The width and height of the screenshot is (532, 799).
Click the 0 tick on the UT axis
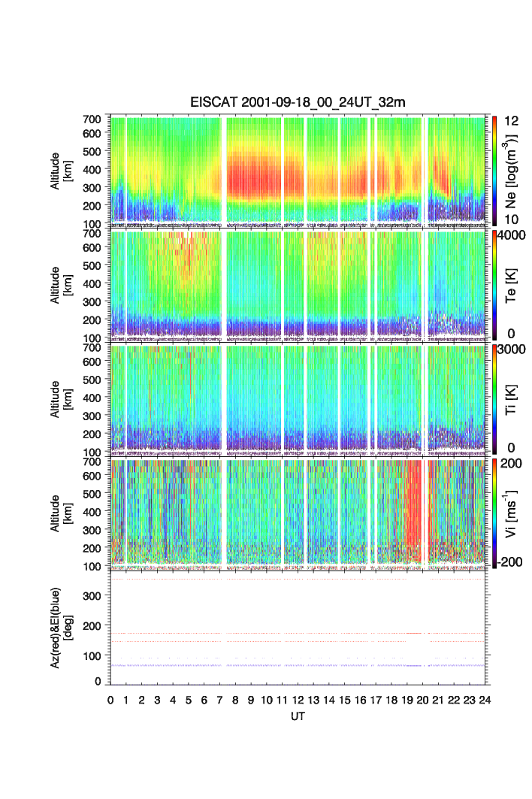pos(110,700)
